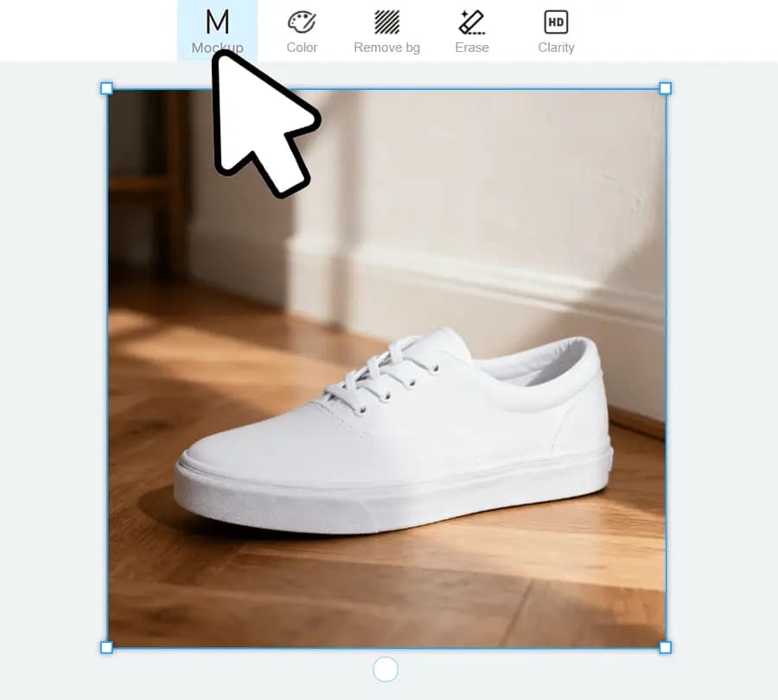Click the Erase text label
The width and height of the screenshot is (778, 700).
[471, 48]
